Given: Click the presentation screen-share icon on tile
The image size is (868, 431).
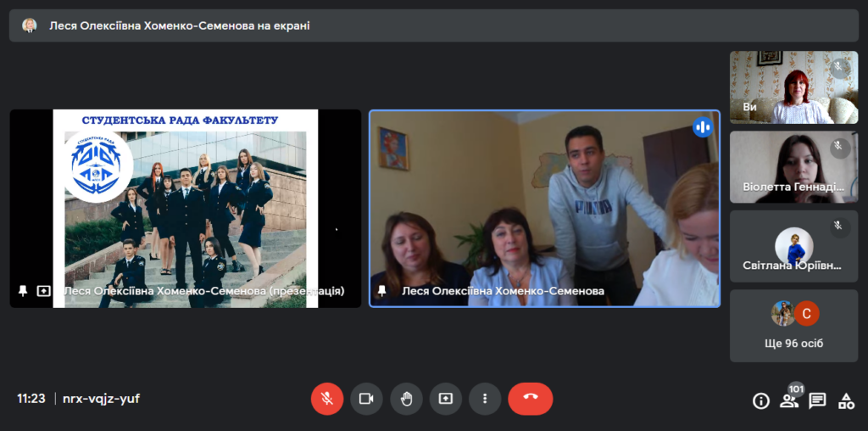Looking at the screenshot, I should (x=43, y=291).
